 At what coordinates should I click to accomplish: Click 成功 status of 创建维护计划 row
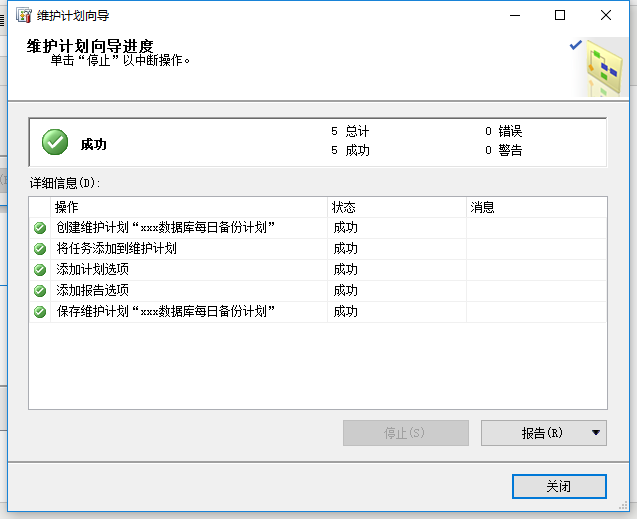tap(345, 228)
